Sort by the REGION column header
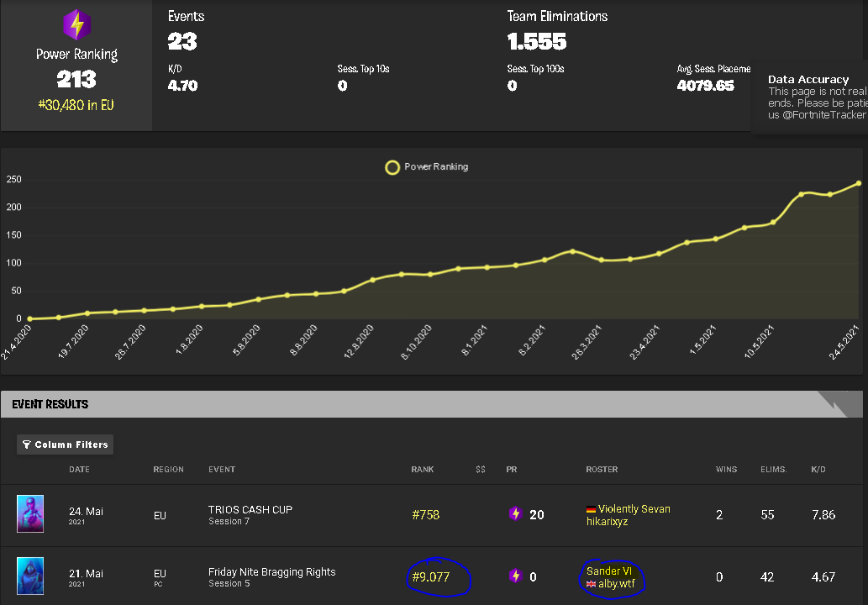This screenshot has height=605, width=868. [168, 470]
